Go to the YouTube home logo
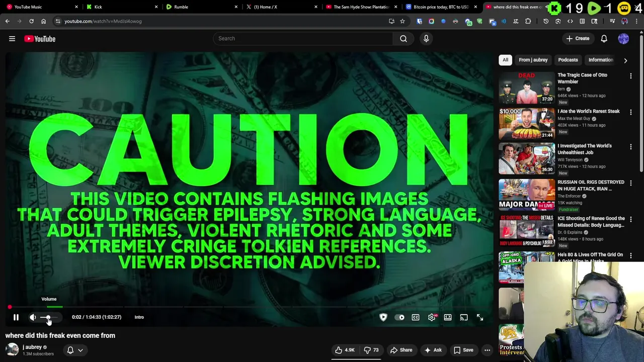 pos(40,39)
